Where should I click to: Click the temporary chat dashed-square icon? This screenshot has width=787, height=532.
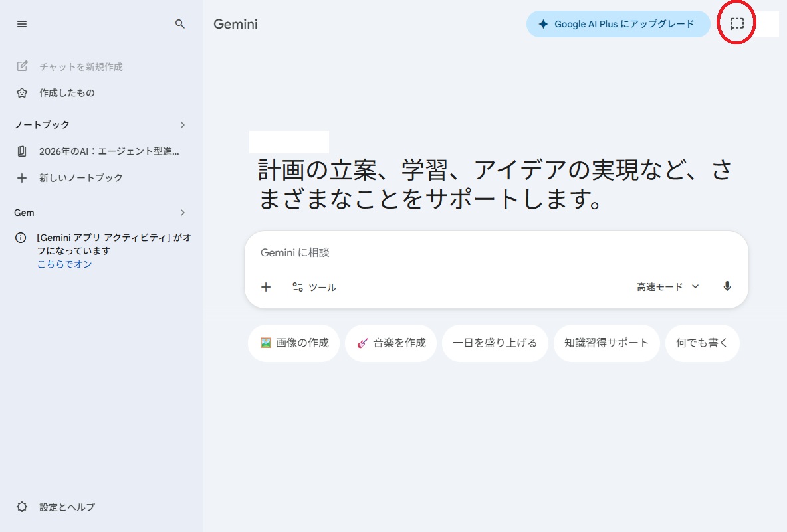pyautogui.click(x=736, y=23)
